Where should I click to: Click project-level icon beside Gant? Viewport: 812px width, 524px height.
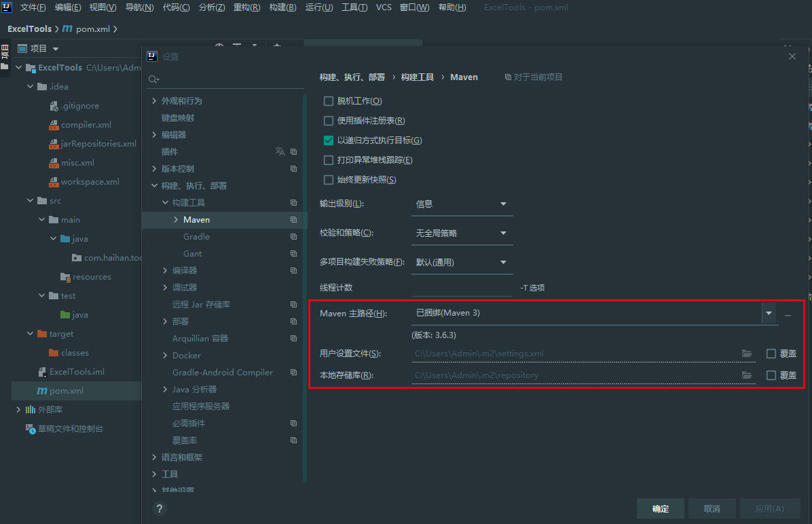pos(293,254)
